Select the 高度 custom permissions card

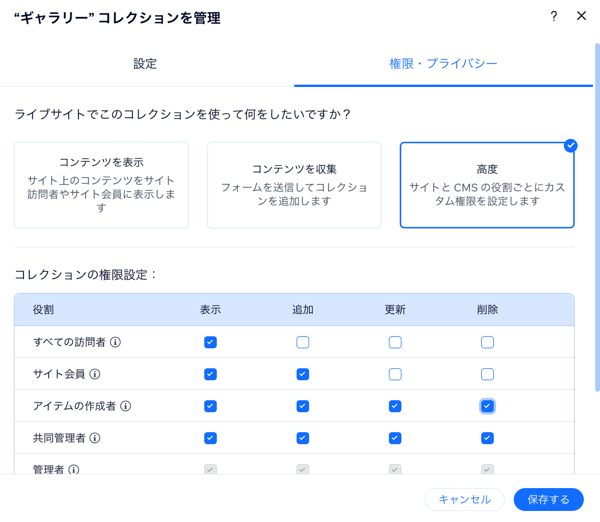coord(487,185)
